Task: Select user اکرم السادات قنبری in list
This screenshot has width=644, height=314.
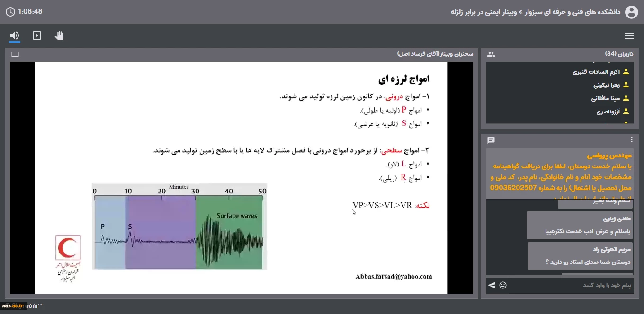Action: (x=596, y=72)
